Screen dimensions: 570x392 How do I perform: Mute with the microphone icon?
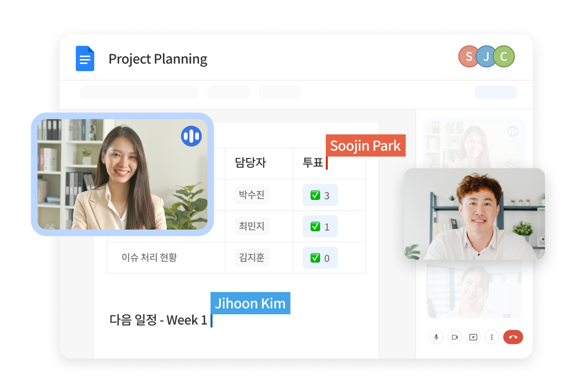tap(436, 337)
